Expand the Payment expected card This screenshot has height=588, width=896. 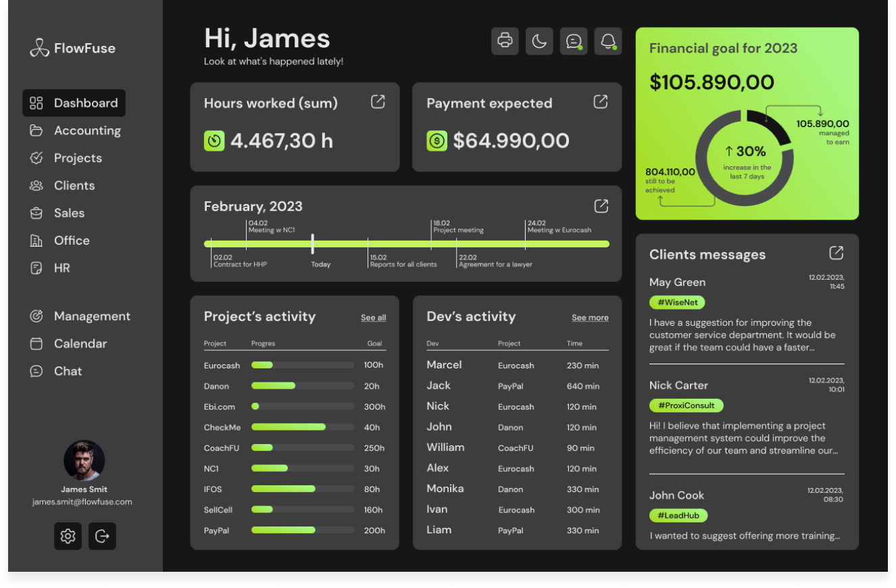600,102
